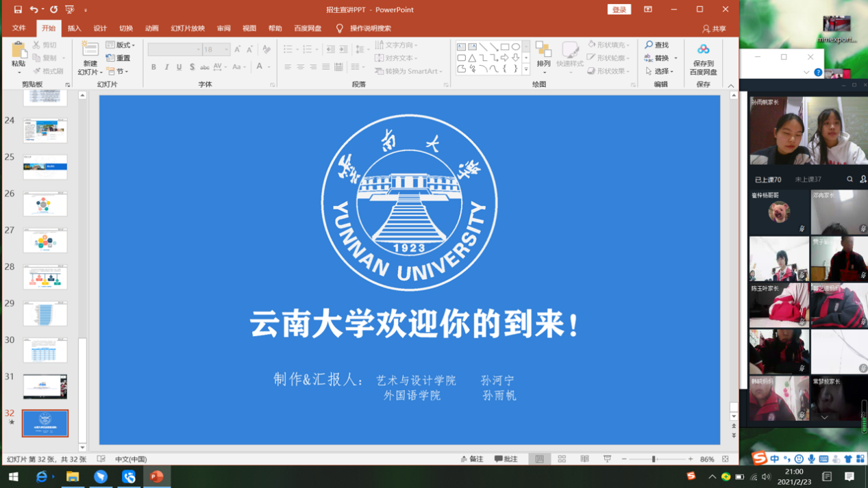The image size is (868, 488).
Task: Switch to the Insert (插入) tab
Action: tap(74, 29)
